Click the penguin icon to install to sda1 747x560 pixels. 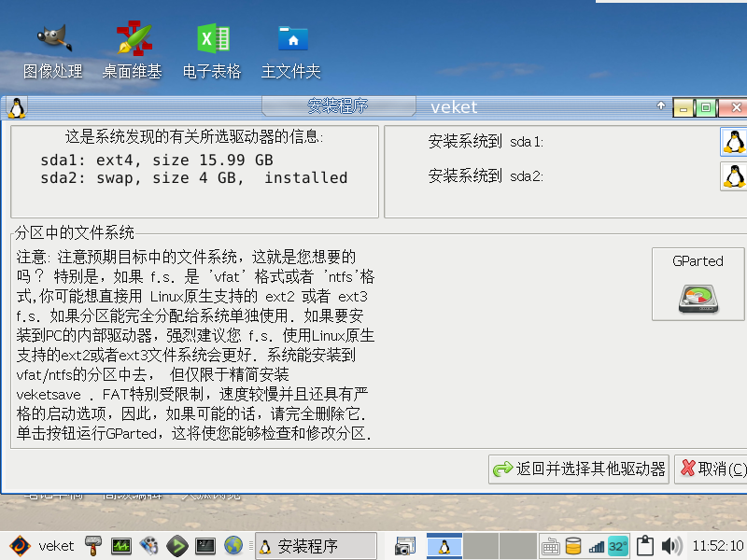click(x=734, y=142)
